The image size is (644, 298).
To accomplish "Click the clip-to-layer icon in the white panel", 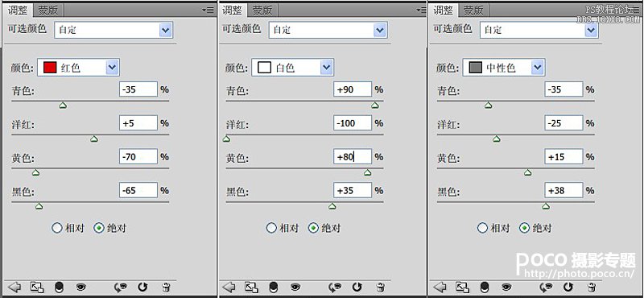I will click(251, 287).
